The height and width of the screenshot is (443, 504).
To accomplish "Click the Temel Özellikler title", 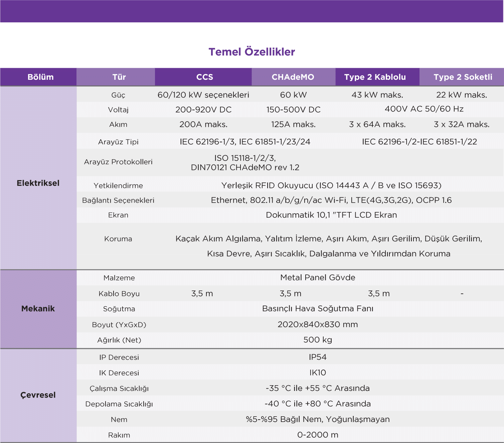I will click(x=251, y=52).
